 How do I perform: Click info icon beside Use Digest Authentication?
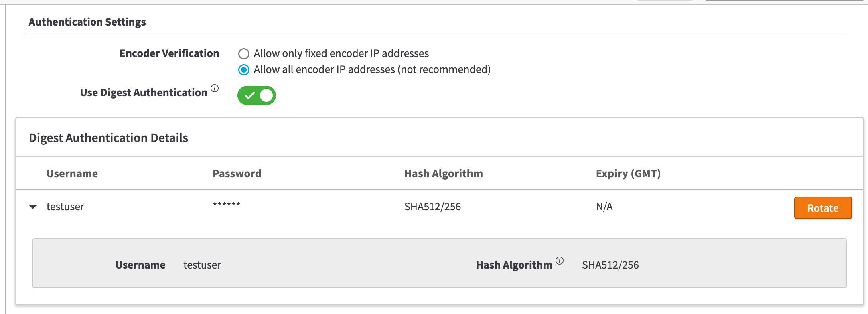click(215, 89)
